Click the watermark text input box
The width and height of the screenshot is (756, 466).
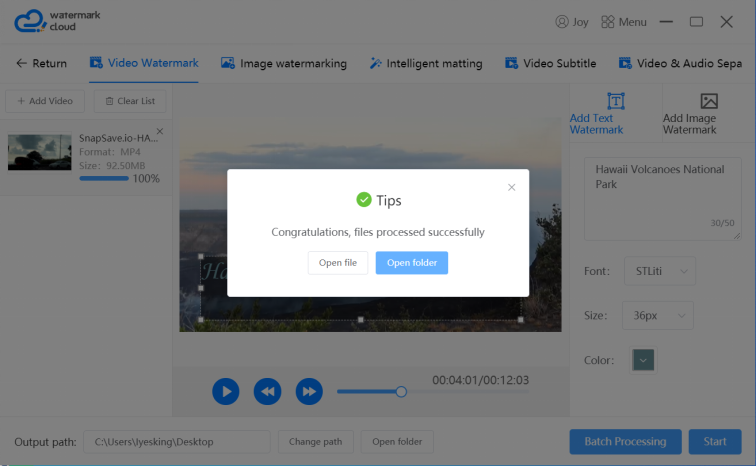pyautogui.click(x=662, y=199)
